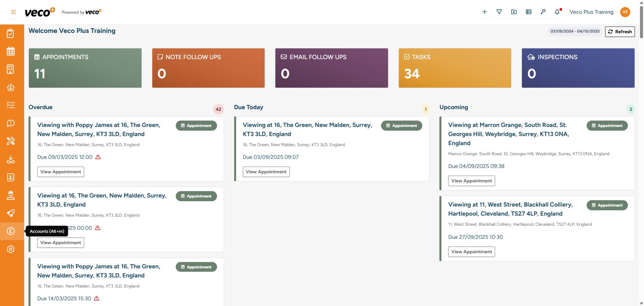The image size is (644, 306).
Task: View appointment for 11, West Street viewing
Action: tap(471, 252)
